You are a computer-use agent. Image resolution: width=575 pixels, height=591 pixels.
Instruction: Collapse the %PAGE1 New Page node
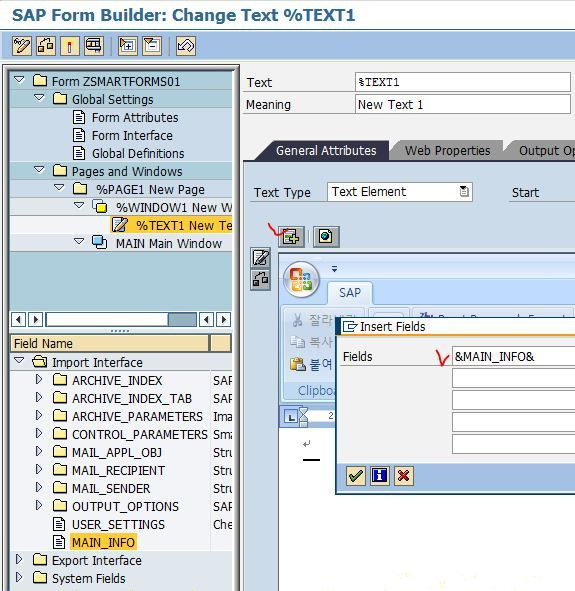(x=59, y=187)
